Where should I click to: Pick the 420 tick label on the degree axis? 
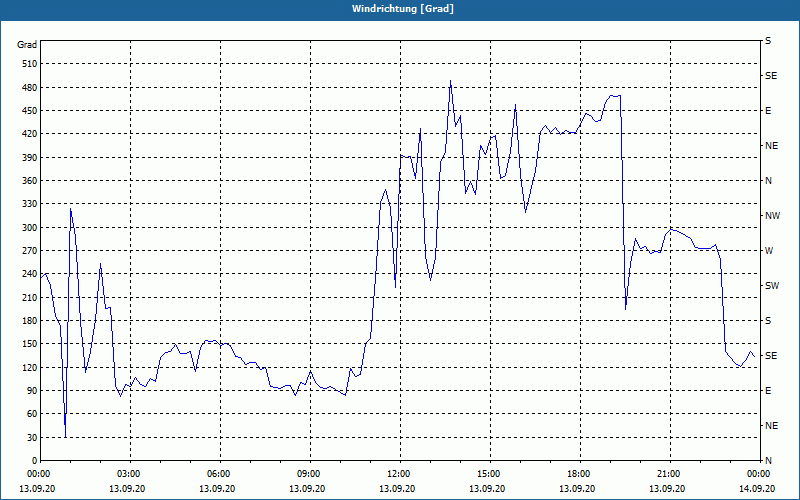coord(31,134)
